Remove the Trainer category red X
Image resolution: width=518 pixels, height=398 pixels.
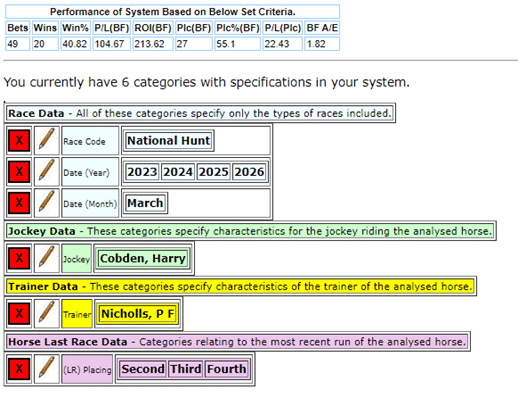19,313
